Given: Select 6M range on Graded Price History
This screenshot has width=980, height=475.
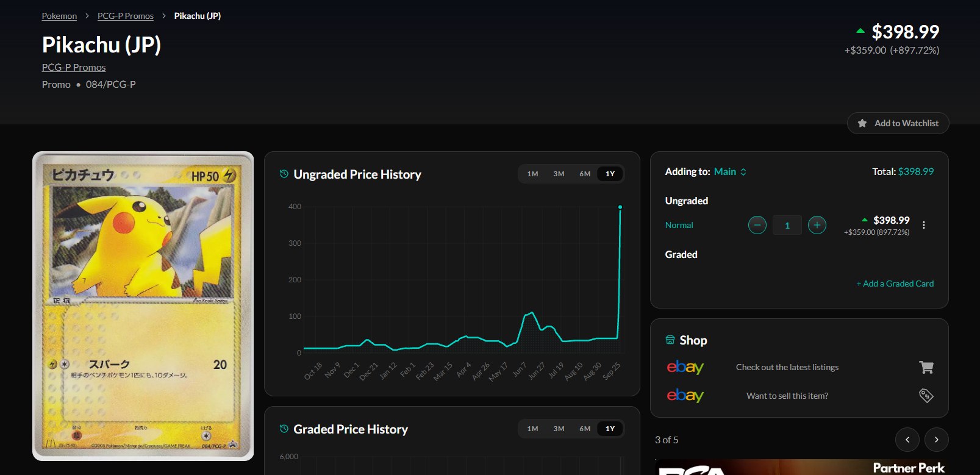Looking at the screenshot, I should coord(585,429).
